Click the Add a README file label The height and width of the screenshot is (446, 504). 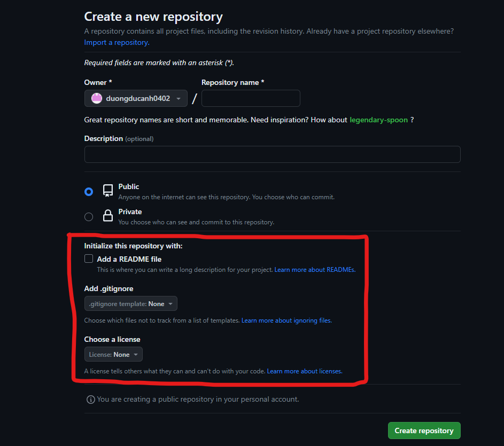point(129,259)
